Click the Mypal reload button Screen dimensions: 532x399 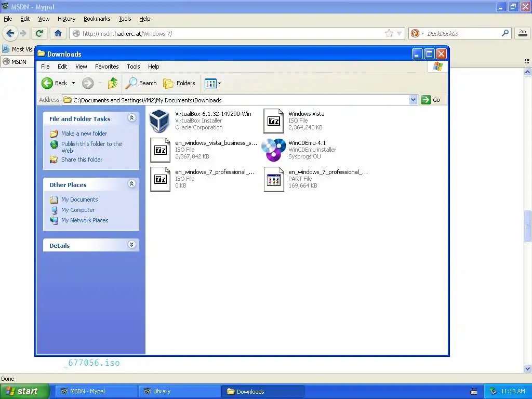(39, 33)
